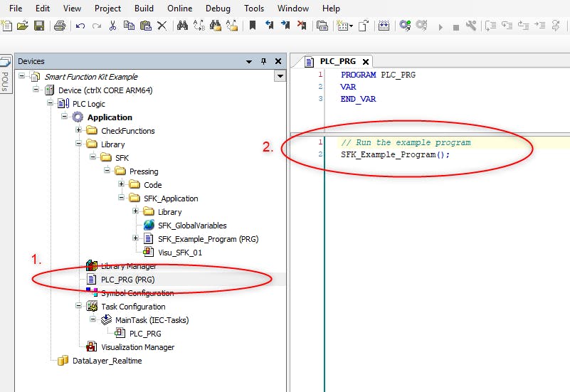Clear all bookmarks with red X bookmark icon
Viewport: 570px width, 392px height.
302,26
